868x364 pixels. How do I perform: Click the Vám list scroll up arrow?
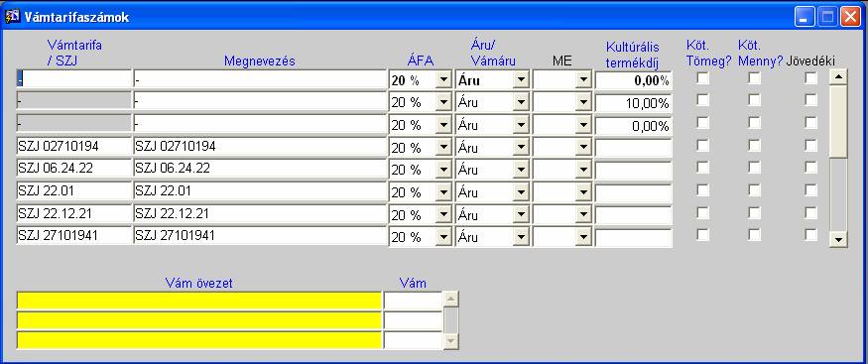(451, 300)
